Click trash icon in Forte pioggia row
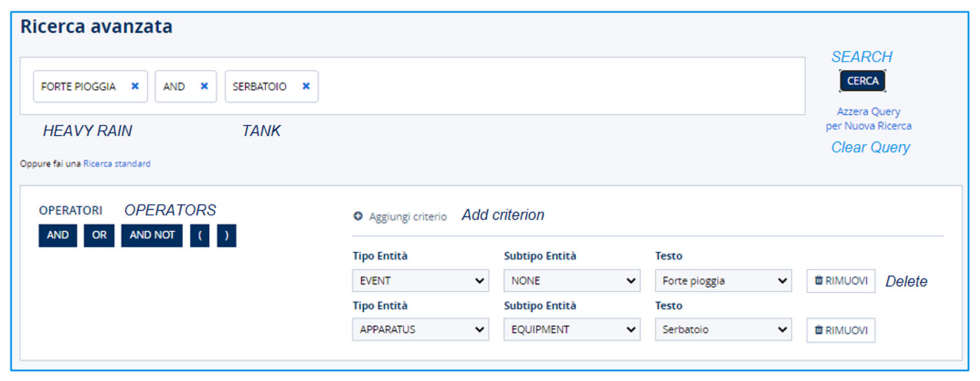This screenshot has width=980, height=381. 819,281
